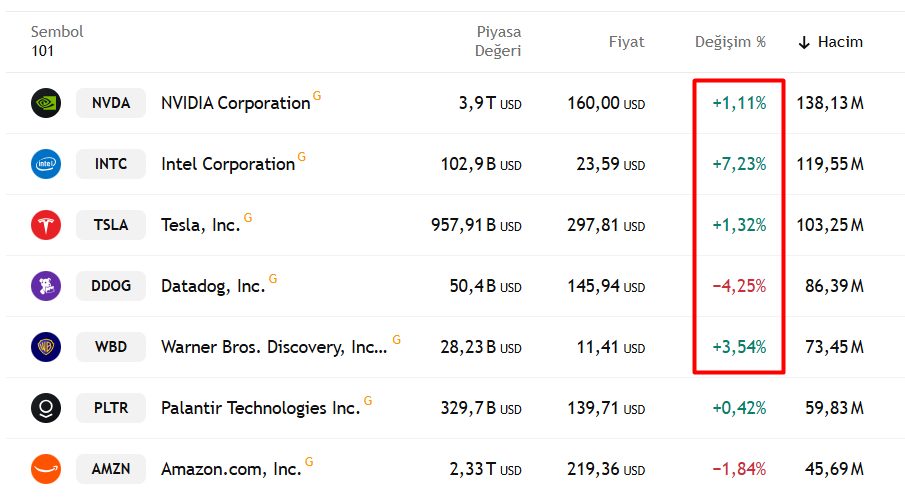Open the DDOG ticker badge

pos(111,286)
